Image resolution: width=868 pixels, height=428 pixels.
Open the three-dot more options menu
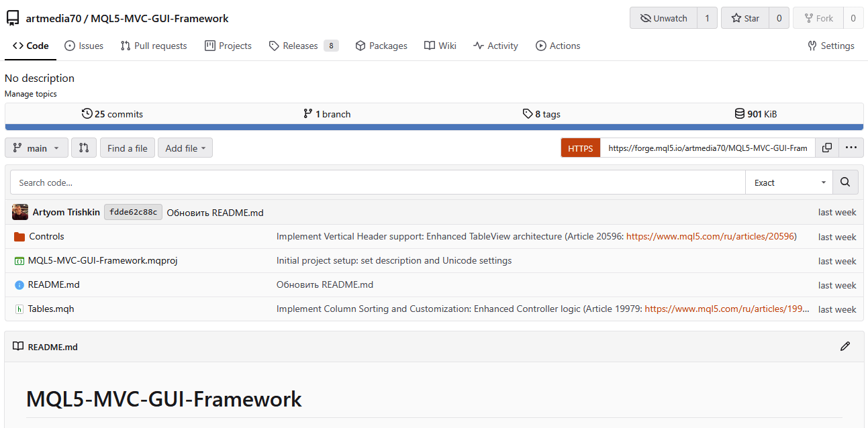pos(851,148)
